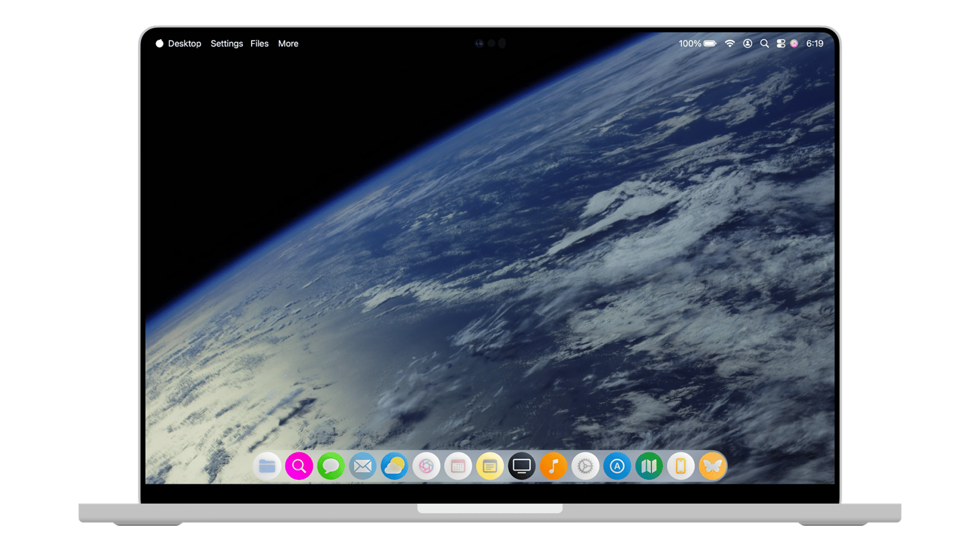The image size is (980, 551).
Task: Open the Calendar grid dock icon
Action: tap(458, 466)
